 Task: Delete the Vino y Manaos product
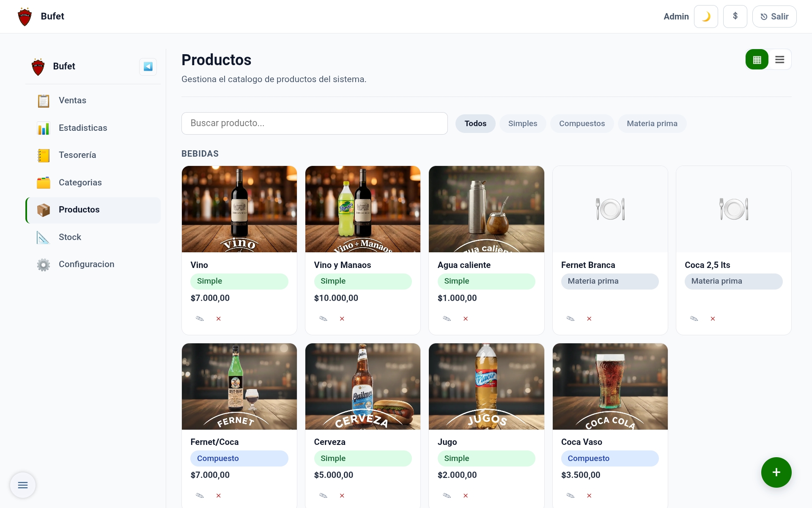(342, 319)
